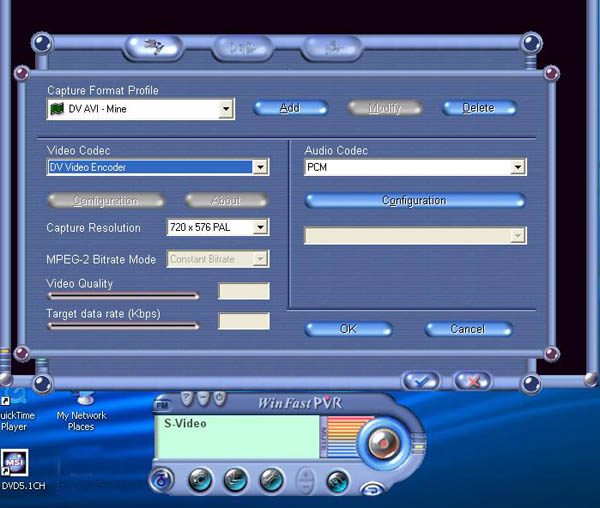
Task: Click the WinFast PVR volume level bars
Action: [x=344, y=436]
